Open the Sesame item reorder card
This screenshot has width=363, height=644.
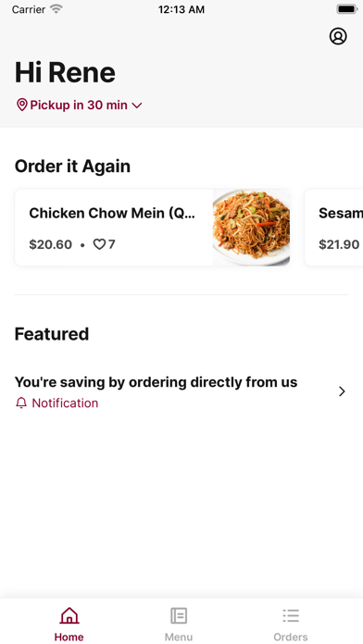[x=333, y=228]
